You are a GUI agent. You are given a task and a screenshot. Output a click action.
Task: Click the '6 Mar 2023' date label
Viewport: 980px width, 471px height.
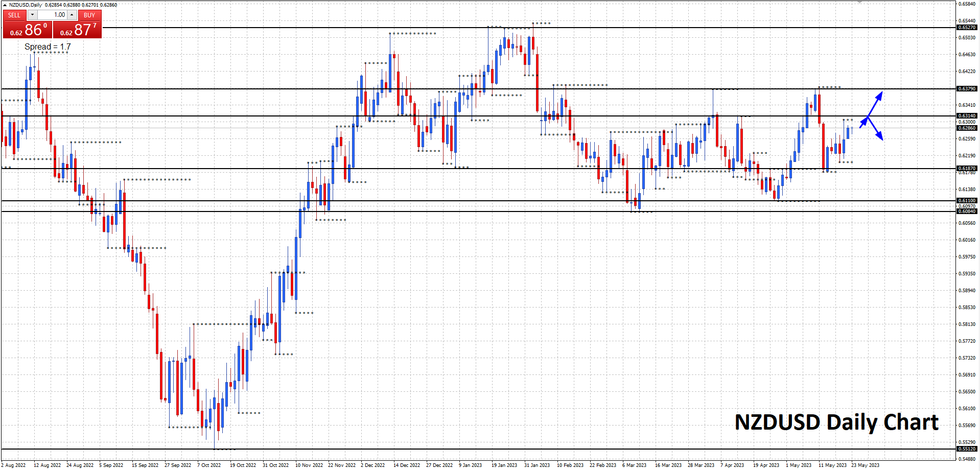point(634,465)
